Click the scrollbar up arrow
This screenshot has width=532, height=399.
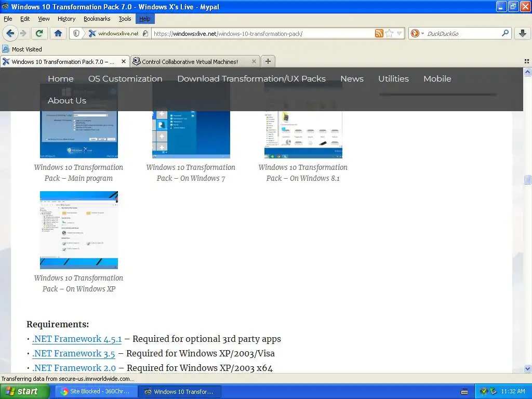pos(527,72)
